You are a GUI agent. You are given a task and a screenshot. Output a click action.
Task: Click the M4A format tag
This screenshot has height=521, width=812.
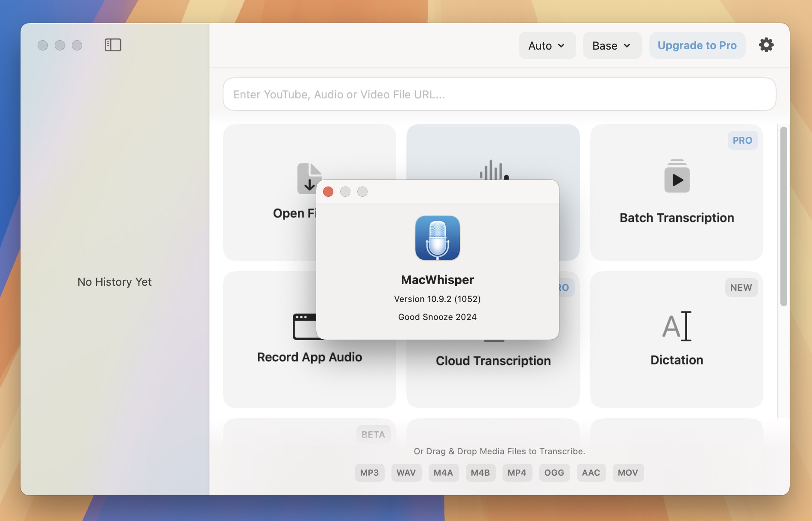(443, 473)
